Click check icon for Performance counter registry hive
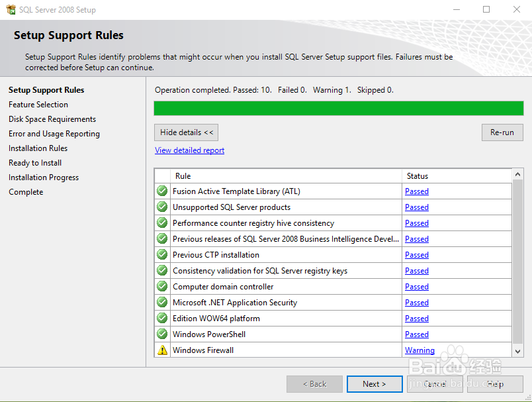Image resolution: width=532 pixels, height=402 pixels. 162,223
